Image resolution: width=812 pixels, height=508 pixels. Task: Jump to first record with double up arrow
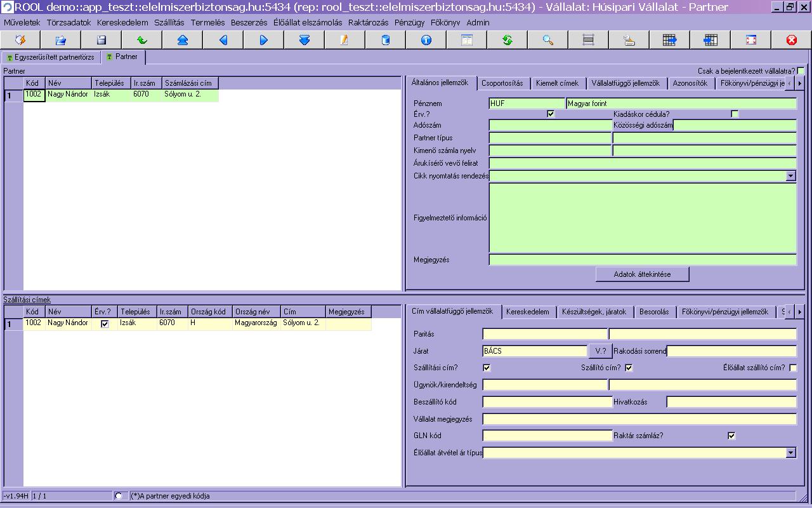(x=183, y=40)
